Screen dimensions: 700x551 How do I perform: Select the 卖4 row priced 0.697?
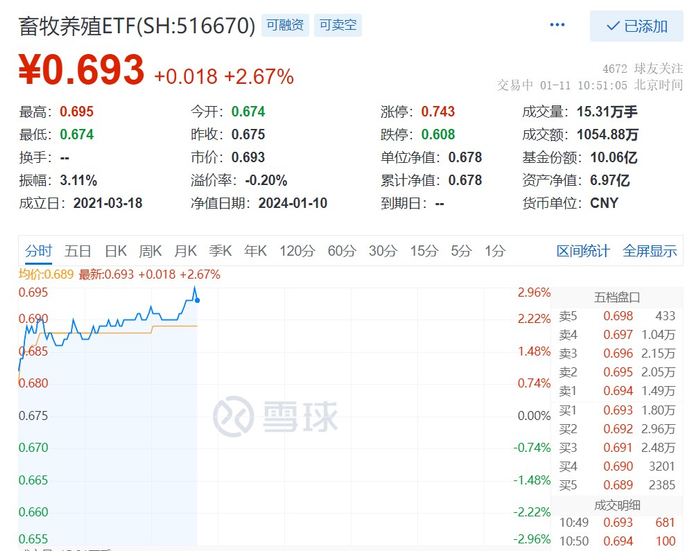click(617, 335)
